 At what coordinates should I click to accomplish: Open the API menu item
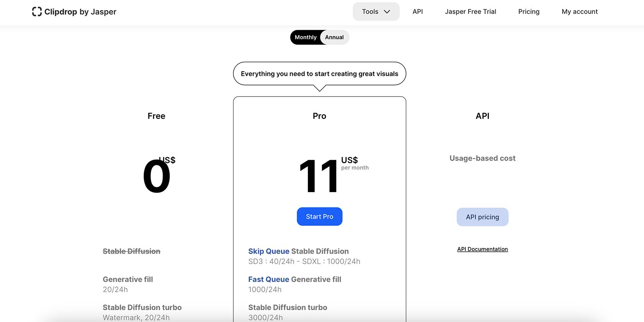(x=417, y=11)
